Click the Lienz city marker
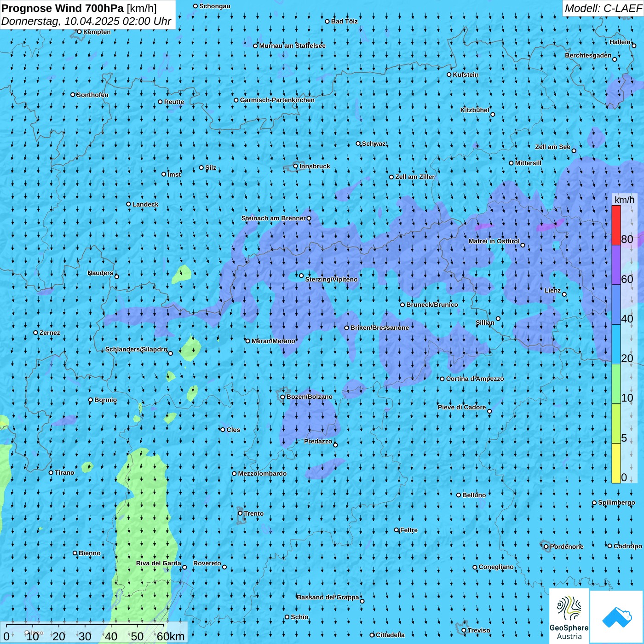Image resolution: width=644 pixels, height=644 pixels. click(x=564, y=294)
